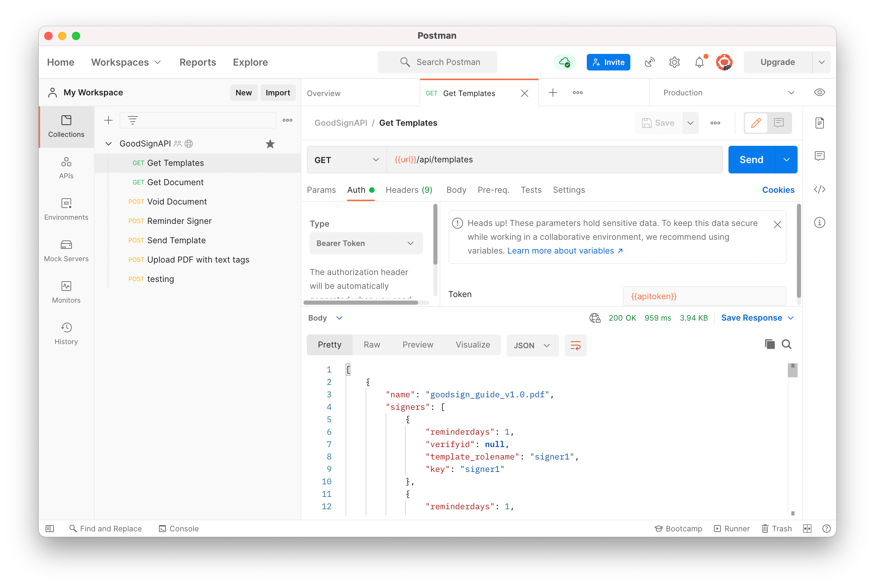This screenshot has width=875, height=588.
Task: Open a new request tab with plus
Action: pos(553,93)
